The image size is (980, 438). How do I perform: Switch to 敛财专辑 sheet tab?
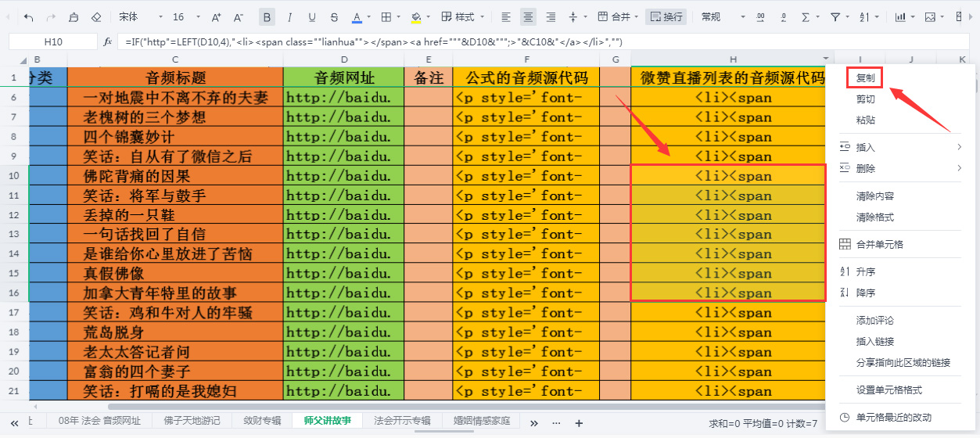tap(262, 421)
